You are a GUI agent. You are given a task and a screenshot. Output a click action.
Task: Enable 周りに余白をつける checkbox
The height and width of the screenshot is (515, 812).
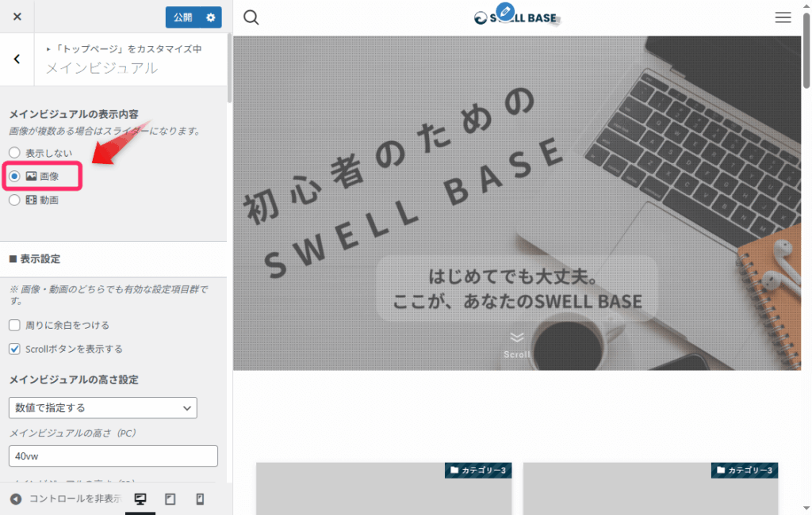(x=14, y=325)
